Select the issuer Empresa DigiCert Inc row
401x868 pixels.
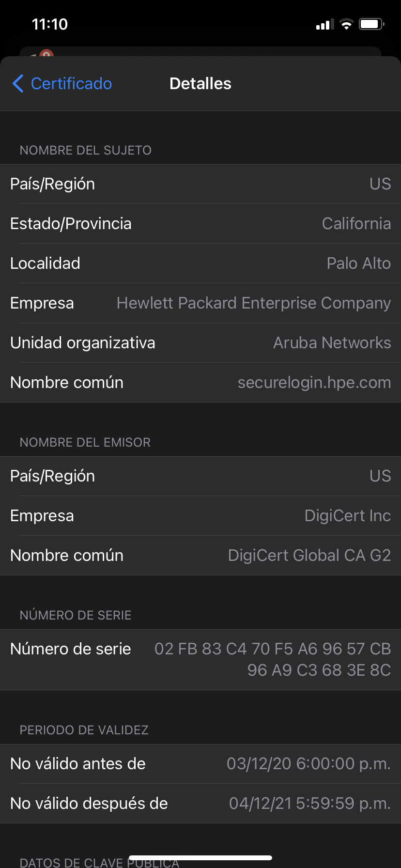(x=200, y=516)
